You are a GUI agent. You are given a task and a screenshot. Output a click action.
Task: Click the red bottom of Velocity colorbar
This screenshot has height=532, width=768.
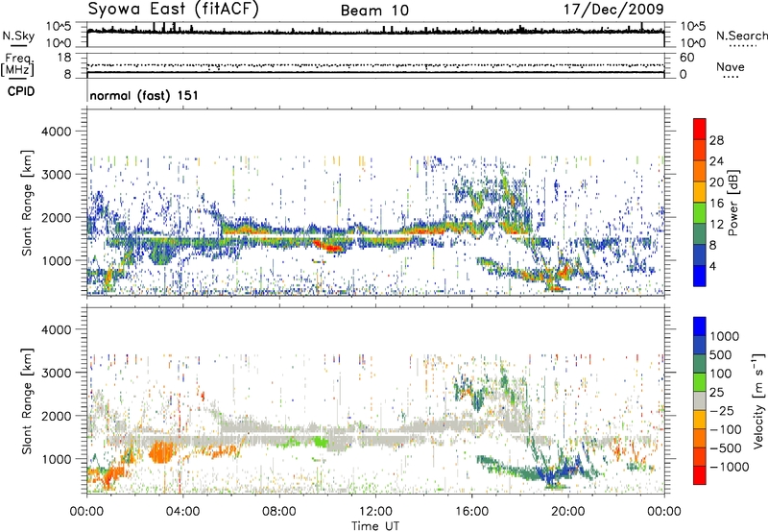tap(700, 475)
